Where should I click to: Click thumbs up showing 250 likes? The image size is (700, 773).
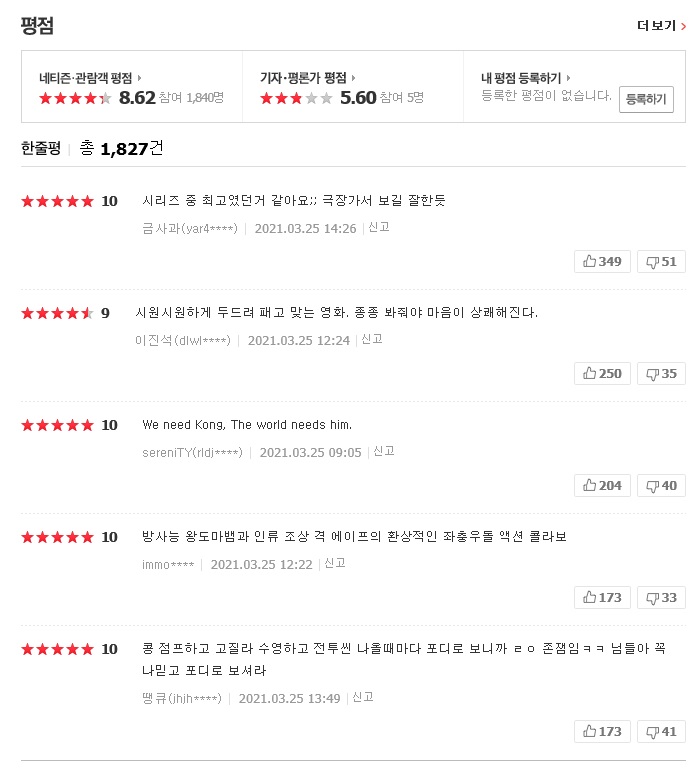pos(602,373)
